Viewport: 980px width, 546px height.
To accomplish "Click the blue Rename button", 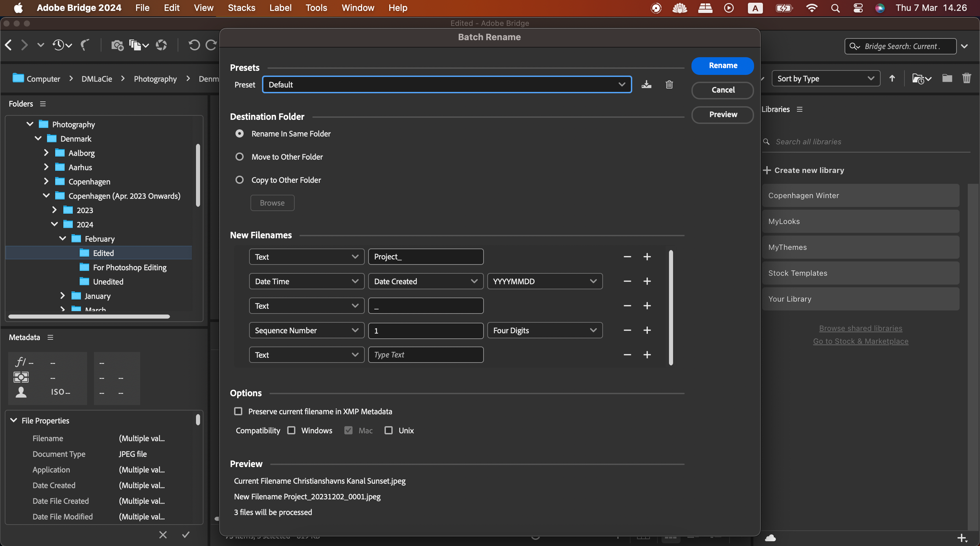I will click(722, 65).
